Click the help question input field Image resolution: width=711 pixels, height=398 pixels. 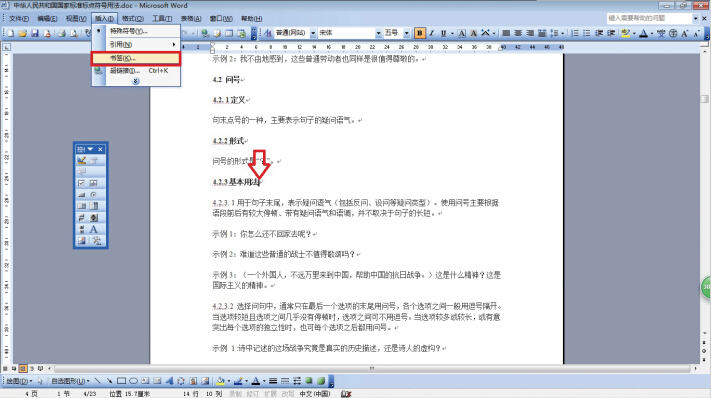[649, 18]
